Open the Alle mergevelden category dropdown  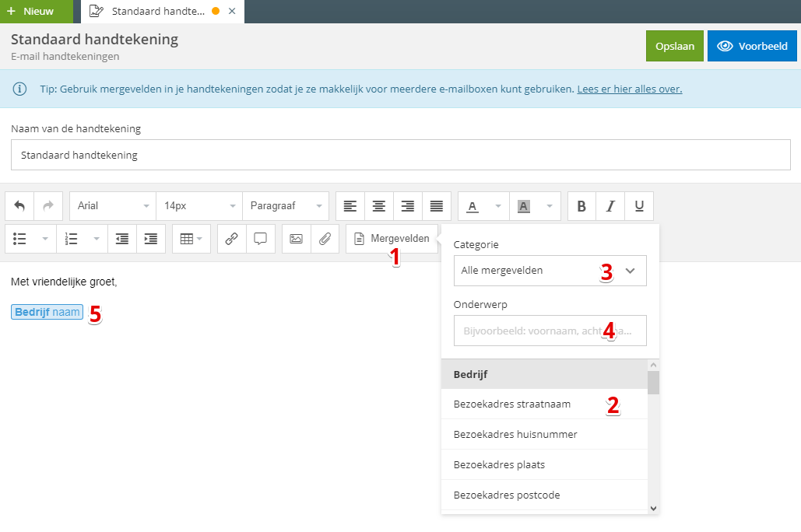(x=550, y=271)
